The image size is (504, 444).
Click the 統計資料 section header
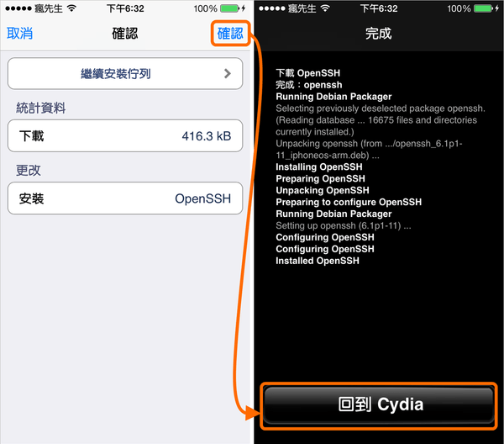41,108
